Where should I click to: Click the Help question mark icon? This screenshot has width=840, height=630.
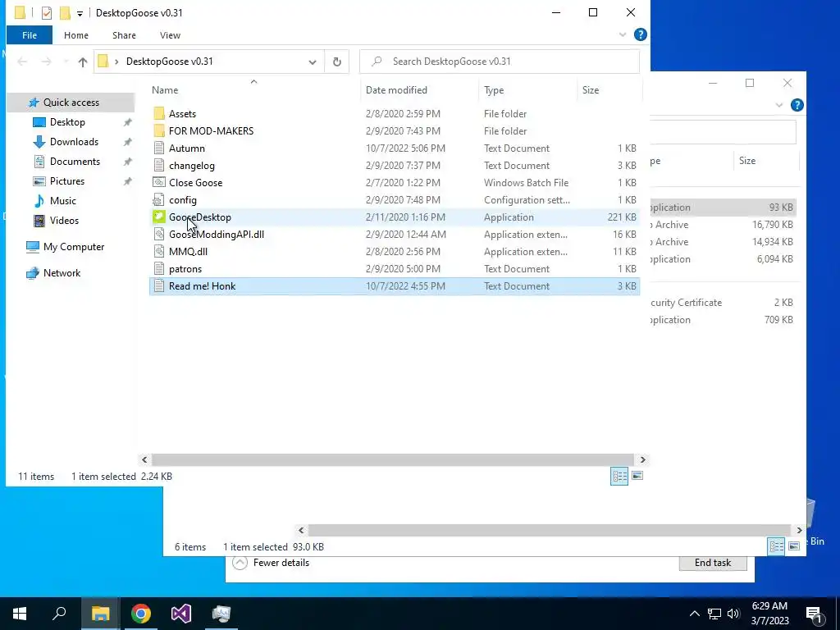pos(640,34)
